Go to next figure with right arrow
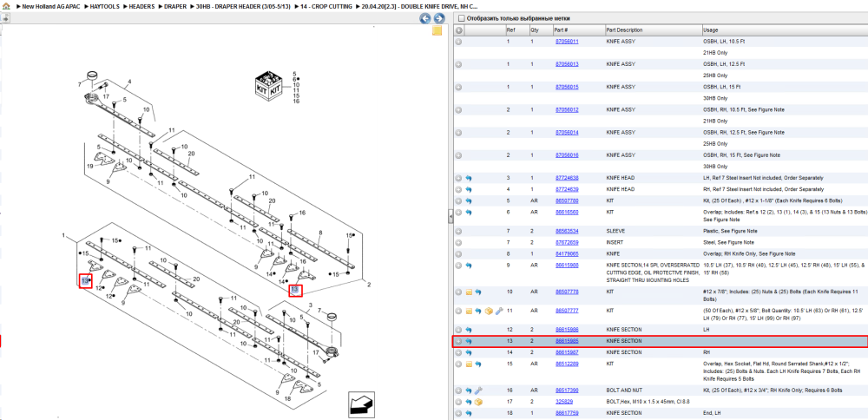 (439, 18)
